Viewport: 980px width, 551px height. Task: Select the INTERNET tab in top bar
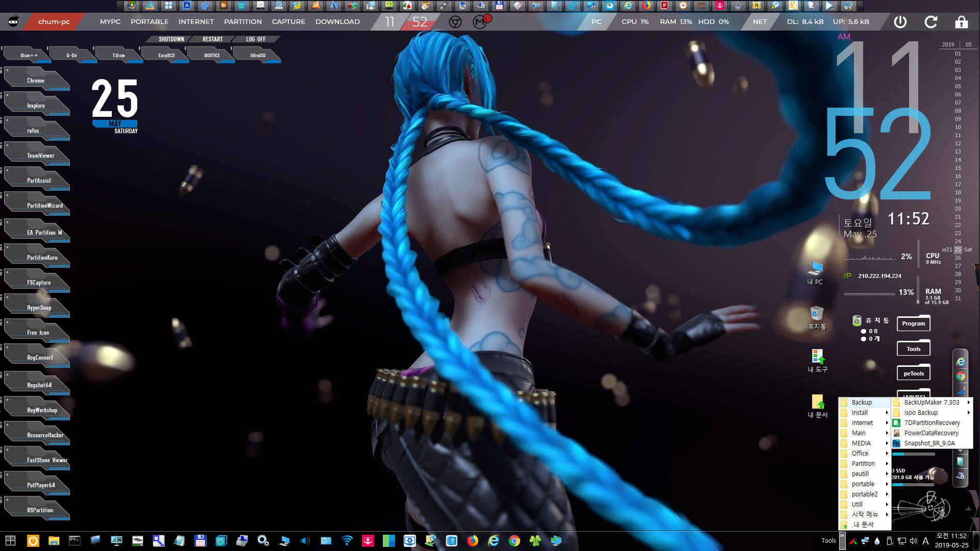(196, 22)
